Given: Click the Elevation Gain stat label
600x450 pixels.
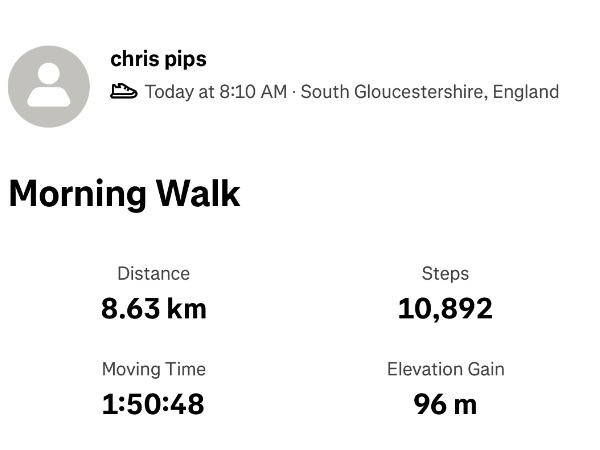Looking at the screenshot, I should [x=445, y=369].
